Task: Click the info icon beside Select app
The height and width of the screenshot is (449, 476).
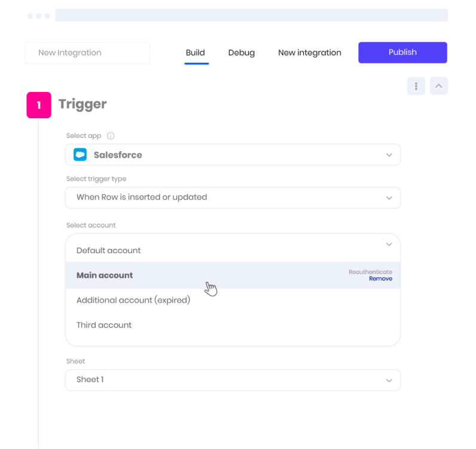Action: point(110,136)
